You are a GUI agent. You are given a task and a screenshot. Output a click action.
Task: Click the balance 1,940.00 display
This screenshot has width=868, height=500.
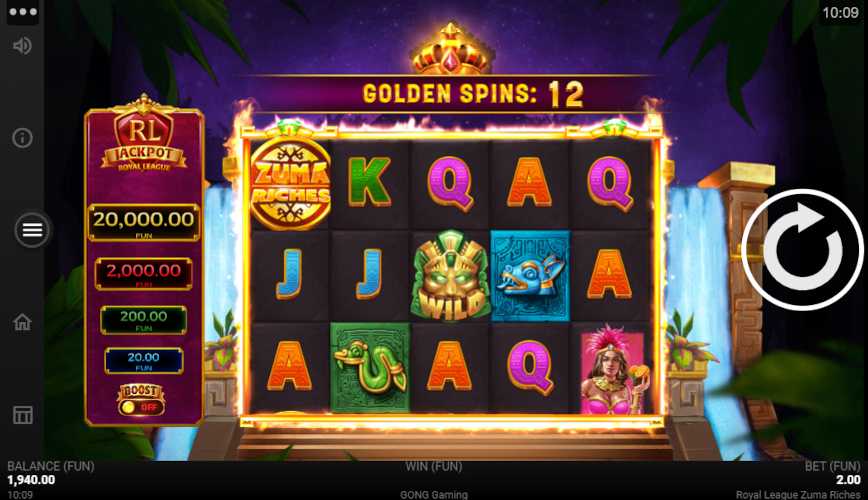tap(31, 480)
